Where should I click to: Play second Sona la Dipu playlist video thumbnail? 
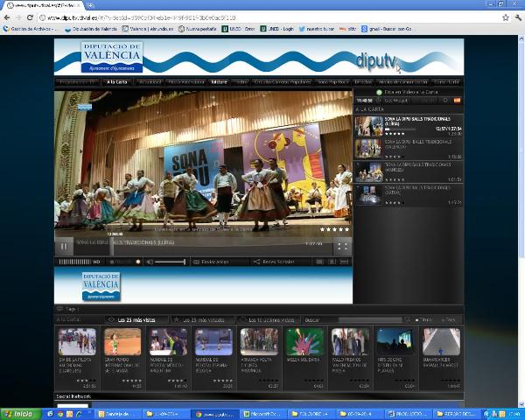(x=368, y=149)
